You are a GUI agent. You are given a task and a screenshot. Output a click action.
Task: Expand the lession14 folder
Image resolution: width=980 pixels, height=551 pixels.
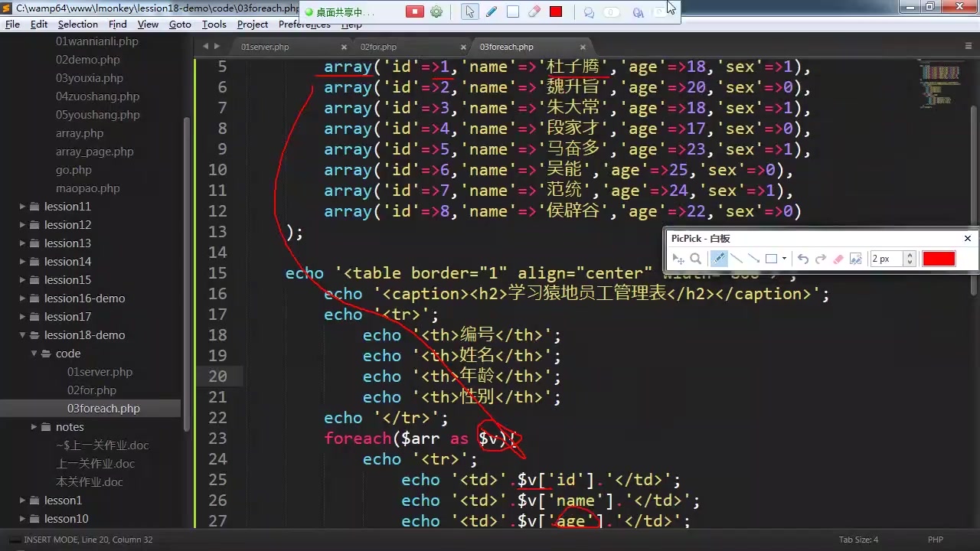click(x=23, y=262)
